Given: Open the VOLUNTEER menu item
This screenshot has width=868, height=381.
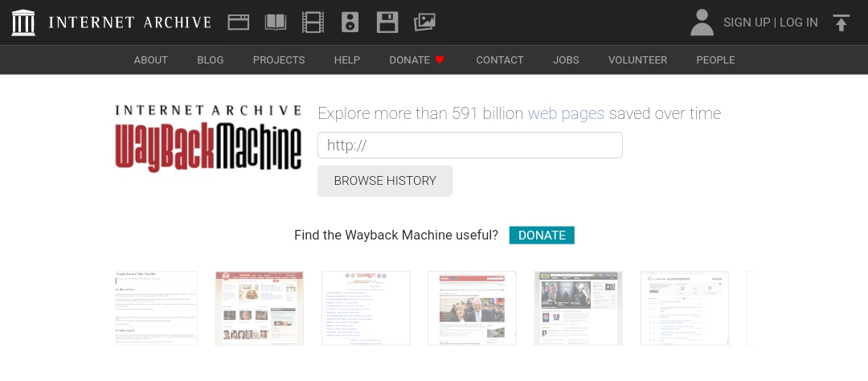Looking at the screenshot, I should (637, 59).
